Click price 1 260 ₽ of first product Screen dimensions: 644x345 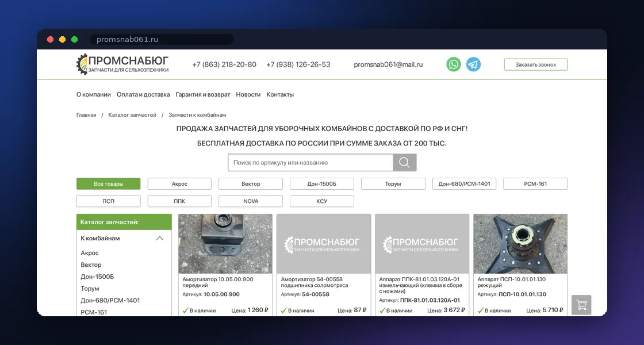258,310
